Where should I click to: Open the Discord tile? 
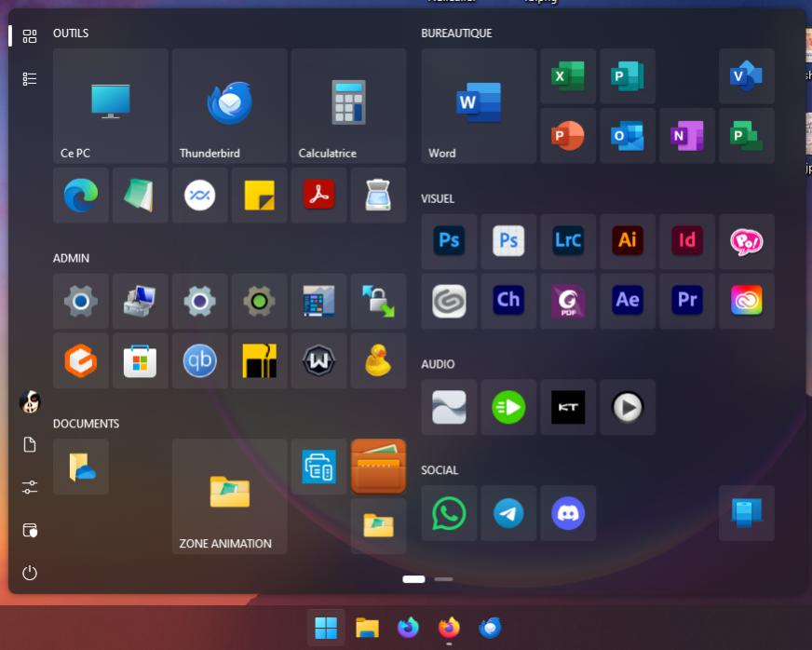(568, 513)
